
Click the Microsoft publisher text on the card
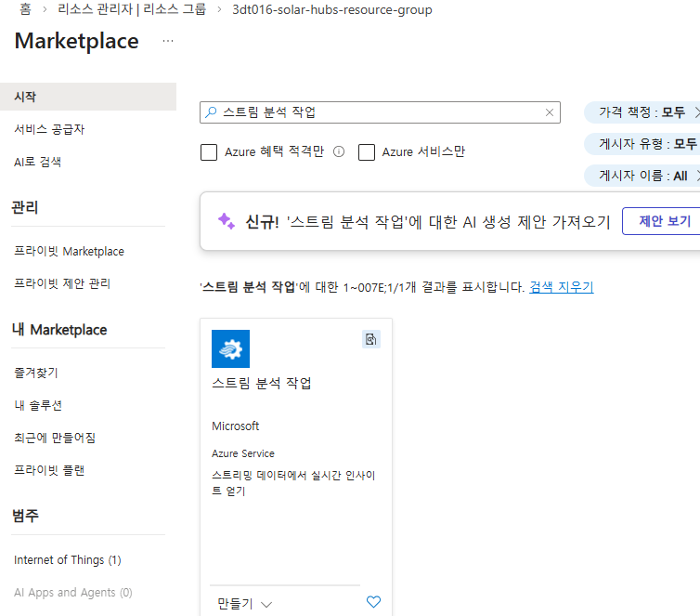tap(235, 426)
